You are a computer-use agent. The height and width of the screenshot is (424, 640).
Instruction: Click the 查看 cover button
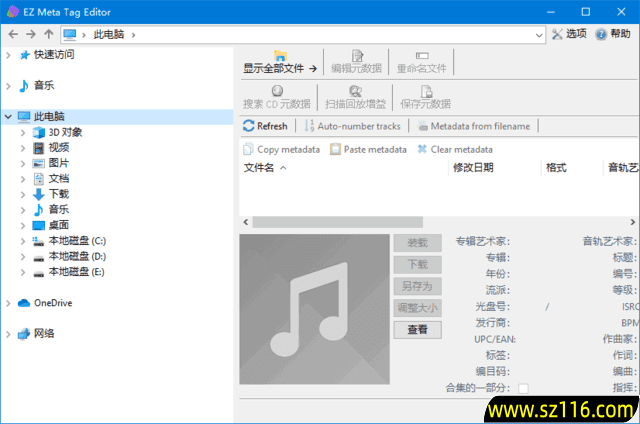pyautogui.click(x=417, y=329)
